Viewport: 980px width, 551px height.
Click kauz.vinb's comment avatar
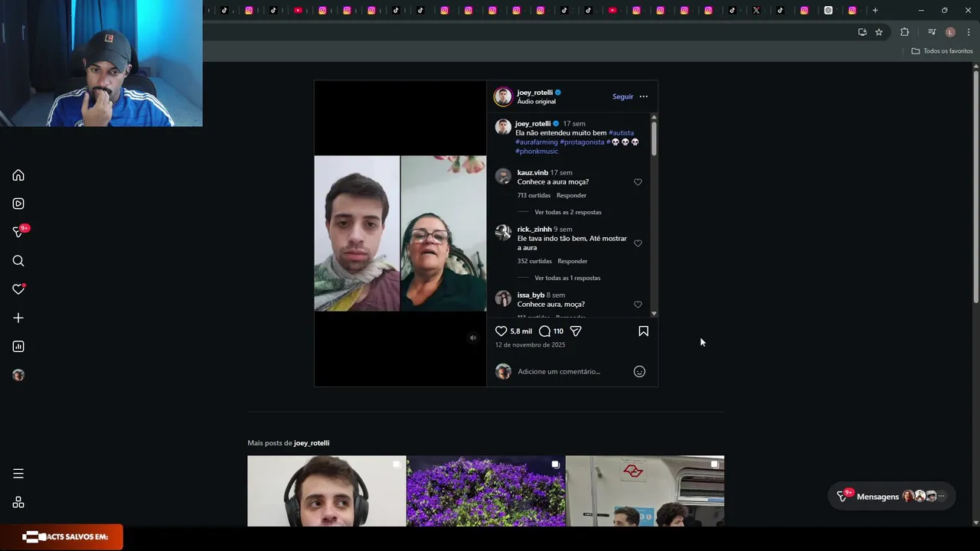click(x=503, y=177)
